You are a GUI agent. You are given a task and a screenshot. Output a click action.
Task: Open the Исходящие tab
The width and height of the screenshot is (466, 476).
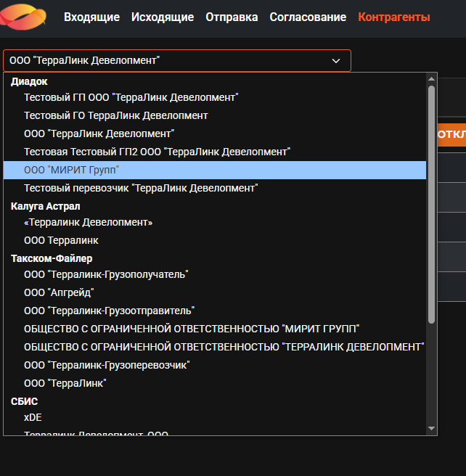point(163,17)
